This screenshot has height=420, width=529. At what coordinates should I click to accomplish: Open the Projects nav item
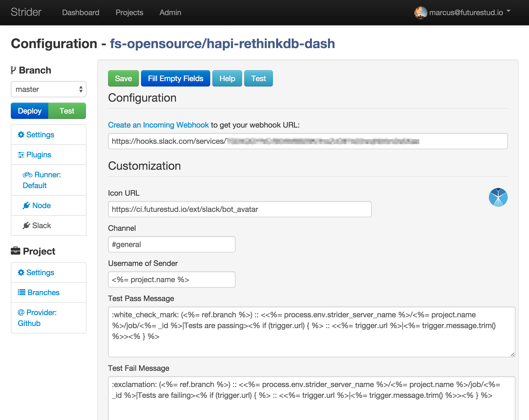(x=129, y=12)
